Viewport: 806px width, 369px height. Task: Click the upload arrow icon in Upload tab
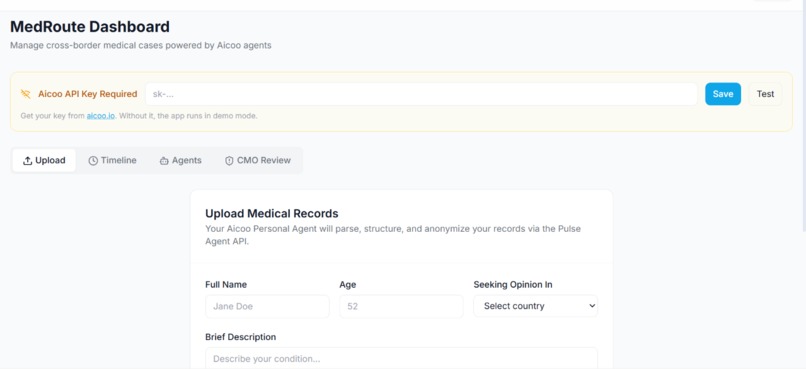(28, 161)
